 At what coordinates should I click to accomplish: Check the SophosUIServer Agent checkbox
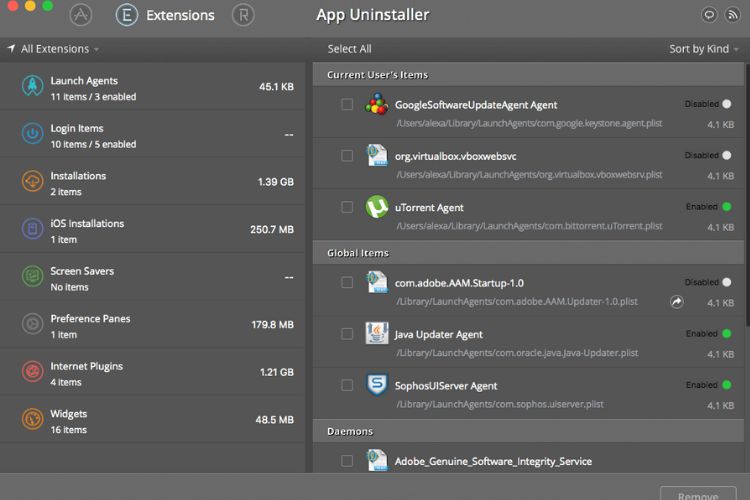click(347, 385)
